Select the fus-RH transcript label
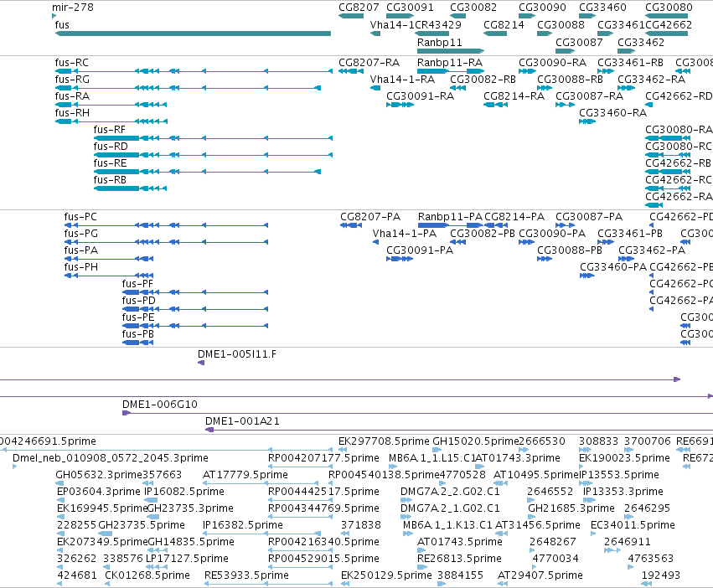713x588 pixels. pyautogui.click(x=72, y=113)
